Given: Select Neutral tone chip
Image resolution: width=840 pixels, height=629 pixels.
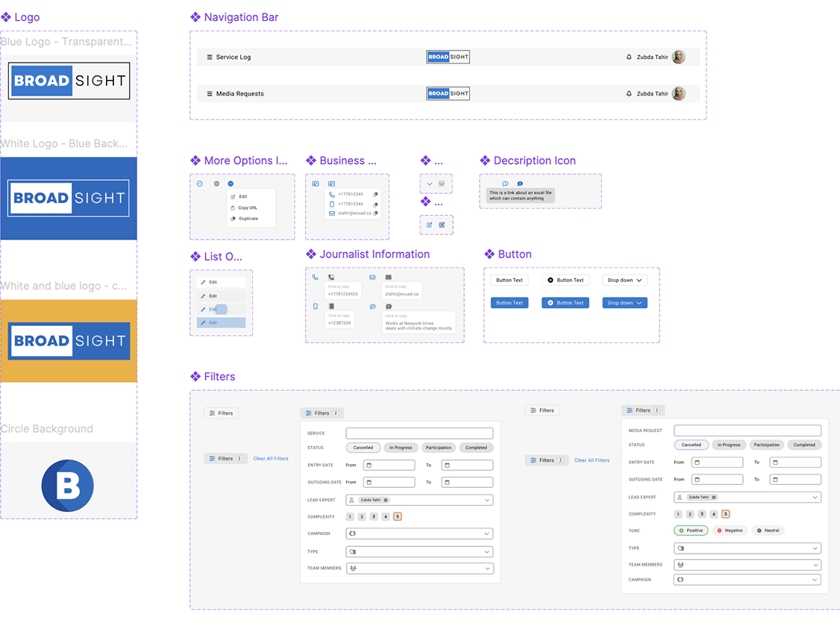Looking at the screenshot, I should (768, 531).
